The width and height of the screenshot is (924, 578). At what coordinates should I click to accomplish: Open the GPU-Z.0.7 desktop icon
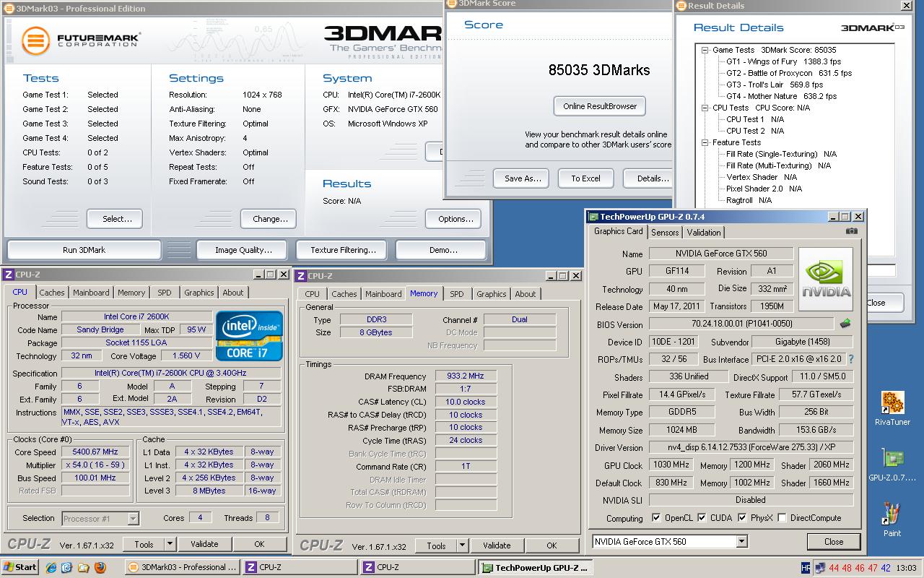click(x=892, y=465)
